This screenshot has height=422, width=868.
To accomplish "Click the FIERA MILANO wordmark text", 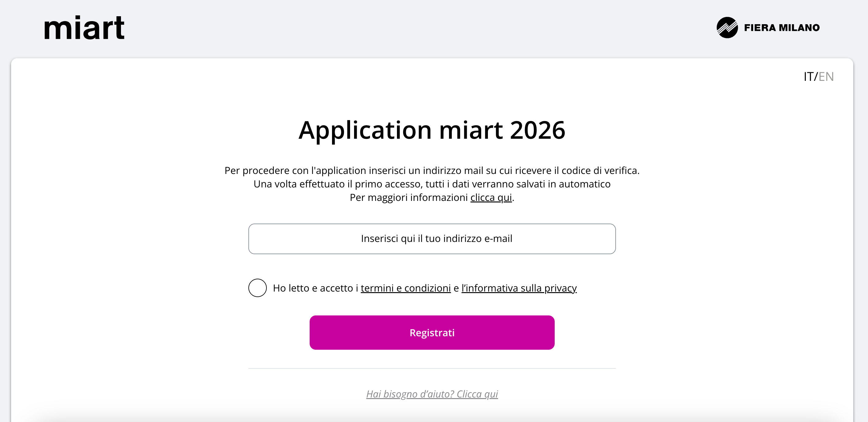I will tap(782, 28).
